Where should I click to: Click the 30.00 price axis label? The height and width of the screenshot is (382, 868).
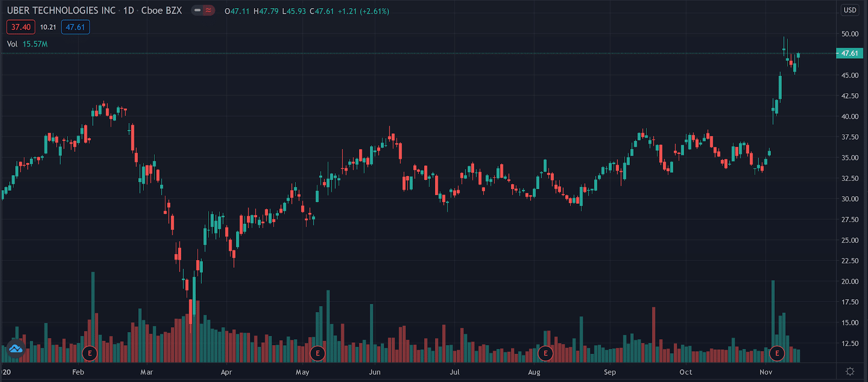coord(850,199)
